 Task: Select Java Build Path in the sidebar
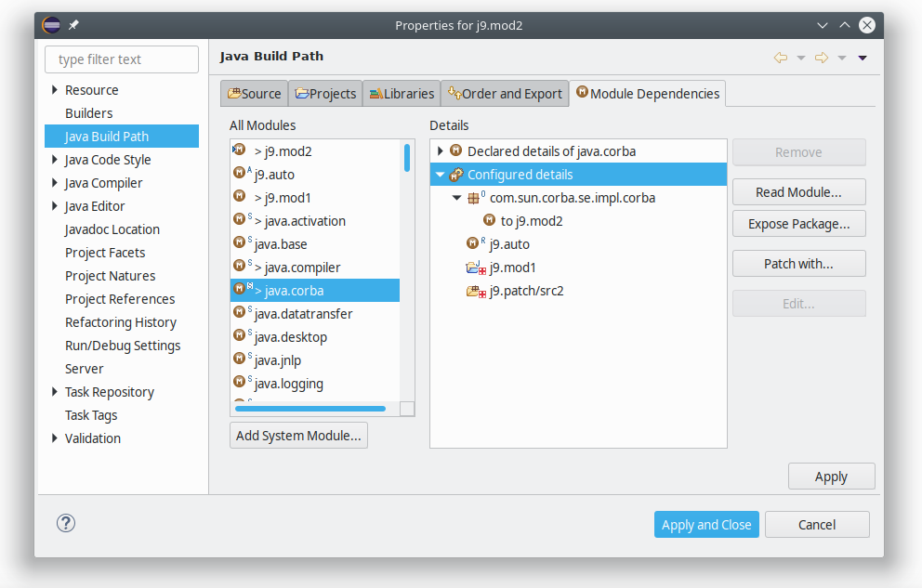pos(122,137)
